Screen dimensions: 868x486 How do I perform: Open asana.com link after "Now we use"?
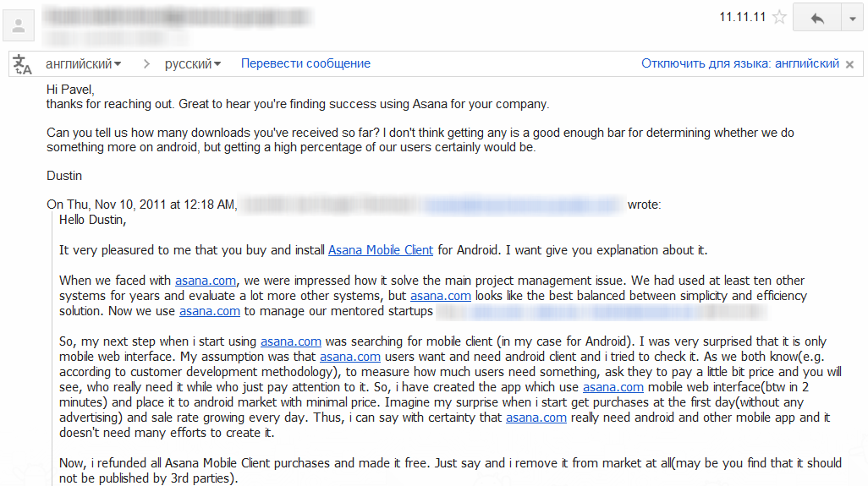(210, 311)
